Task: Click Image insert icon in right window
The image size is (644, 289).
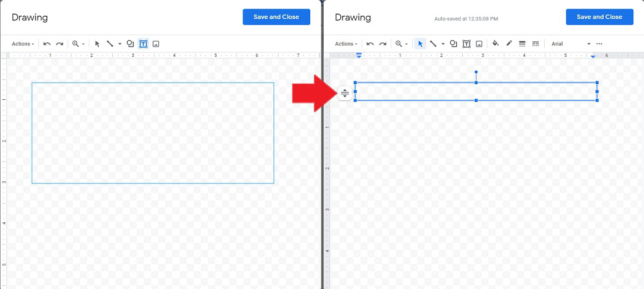Action: [x=479, y=44]
